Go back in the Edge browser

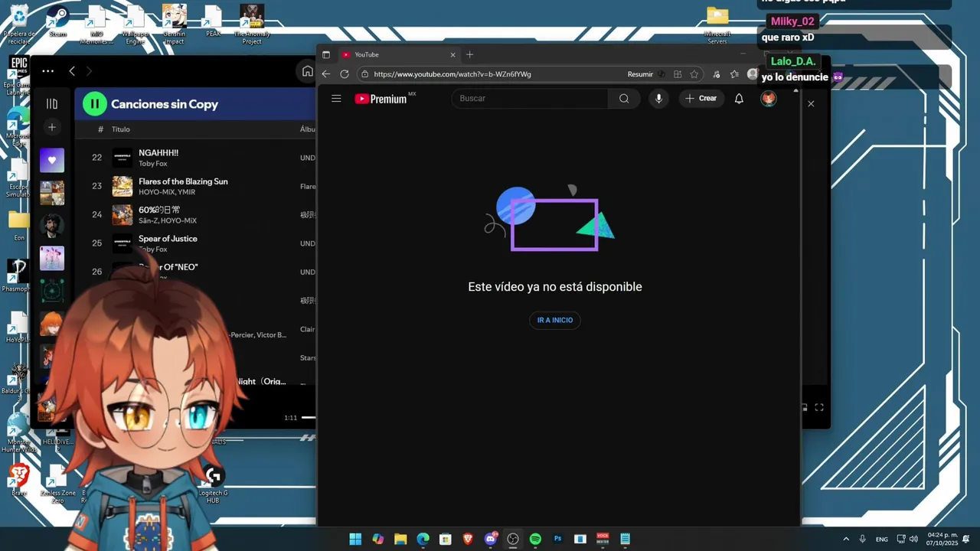click(326, 74)
